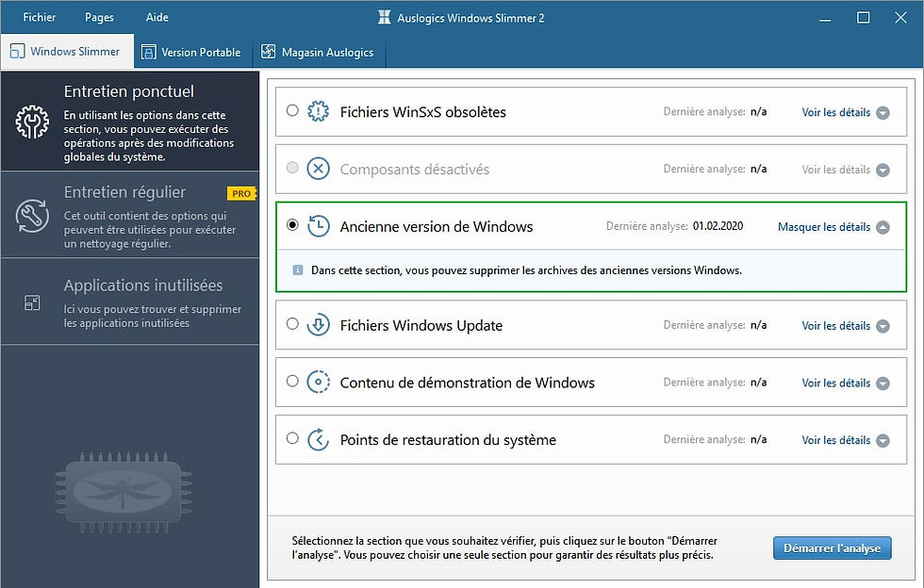Open the Pages menu
924x588 pixels.
click(99, 17)
